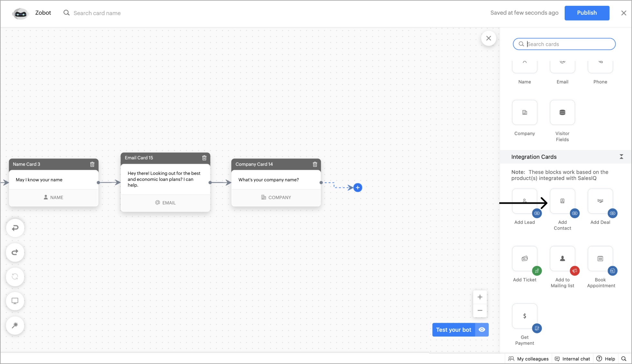
Task: Pick the Book Appointment card
Action: 600,259
